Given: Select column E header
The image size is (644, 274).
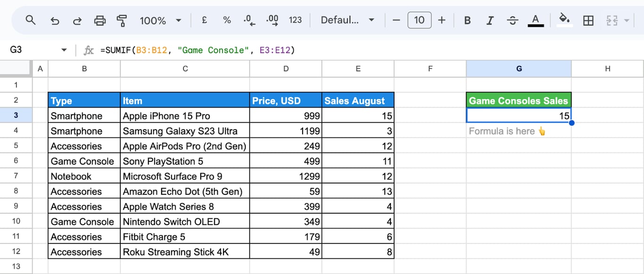Looking at the screenshot, I should 358,69.
